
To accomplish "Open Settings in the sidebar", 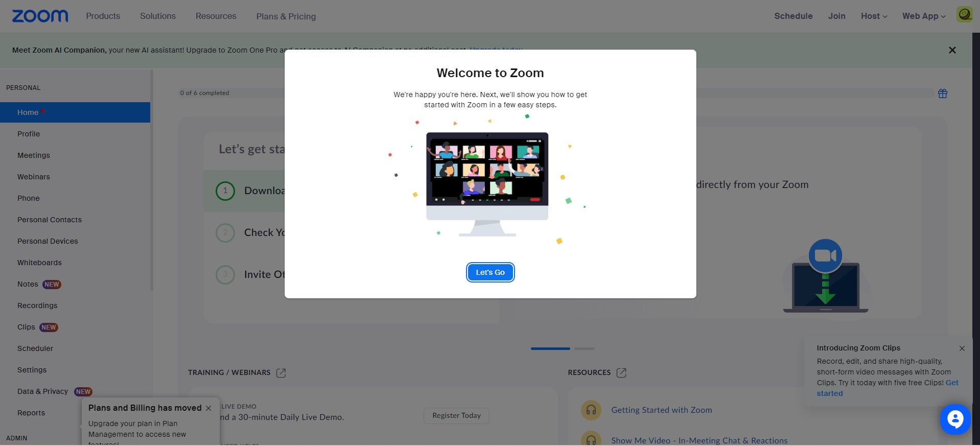I will coord(32,370).
